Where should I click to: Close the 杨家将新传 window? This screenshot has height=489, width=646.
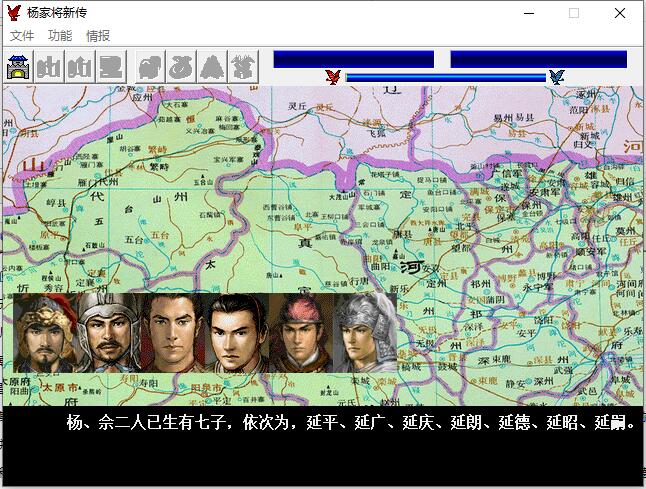620,13
